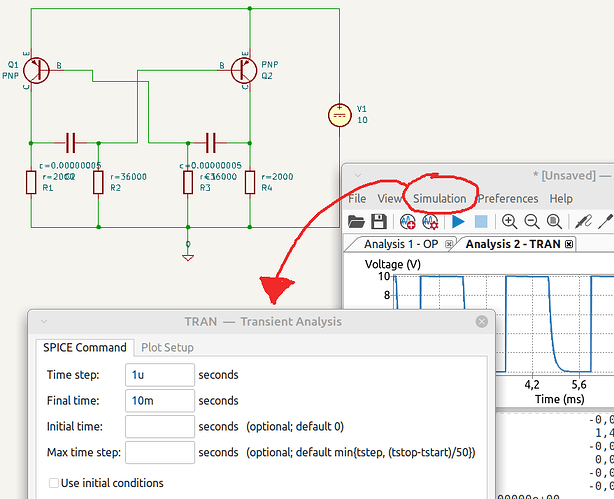Zoom in on the plot using the magnifier plus icon
The height and width of the screenshot is (499, 614).
coord(509,222)
